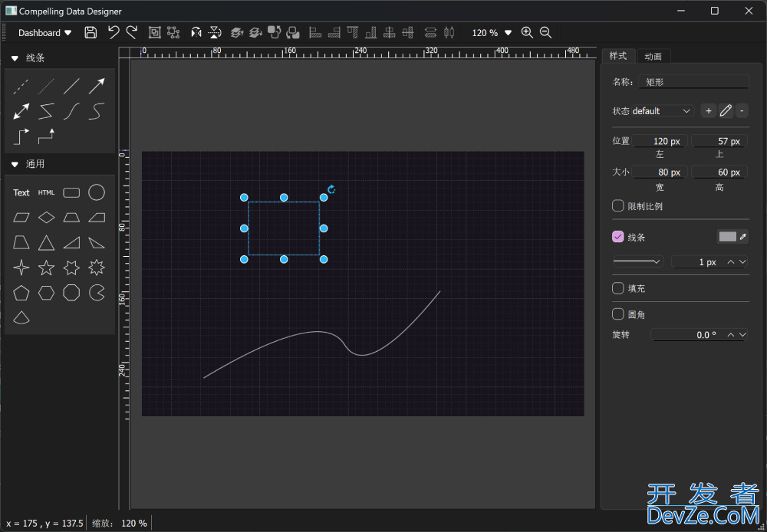Open the 状态 default dropdown
Viewport: 767px width, 532px height.
click(x=663, y=111)
